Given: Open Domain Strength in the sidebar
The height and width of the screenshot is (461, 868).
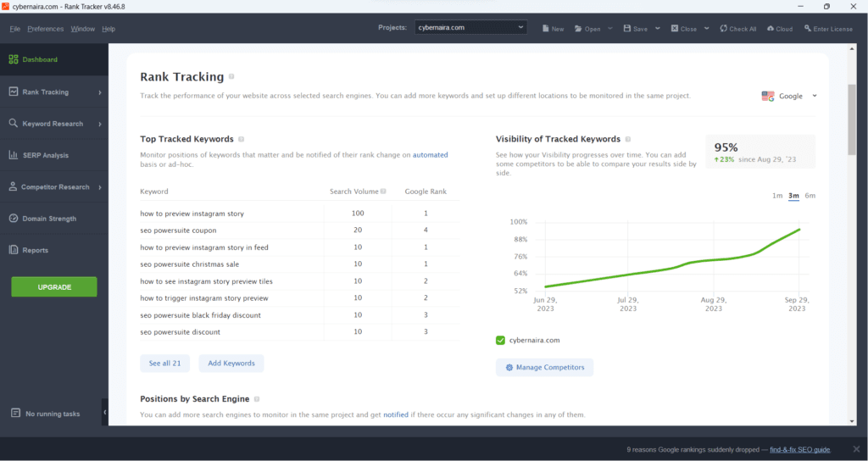Looking at the screenshot, I should coord(53,219).
